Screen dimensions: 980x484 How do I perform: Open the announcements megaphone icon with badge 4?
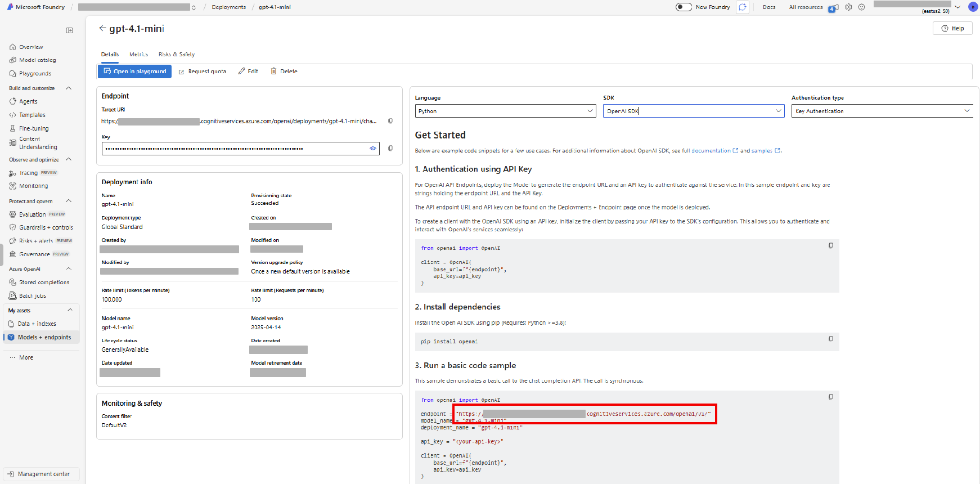click(833, 8)
